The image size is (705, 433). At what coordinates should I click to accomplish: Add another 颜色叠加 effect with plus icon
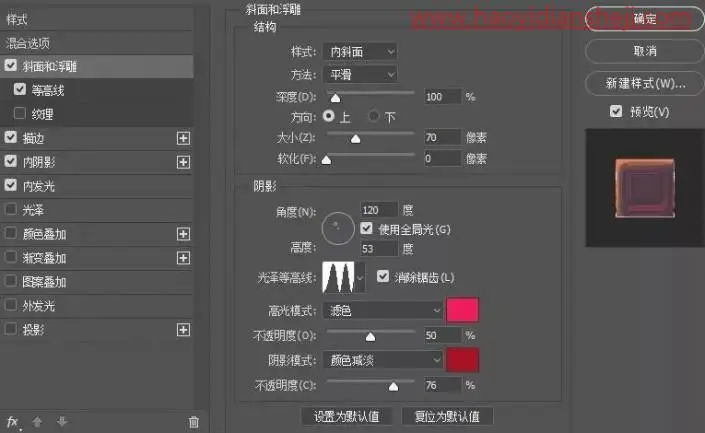point(183,234)
